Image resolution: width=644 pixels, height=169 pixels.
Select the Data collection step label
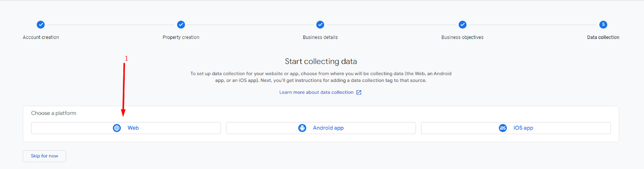[603, 37]
